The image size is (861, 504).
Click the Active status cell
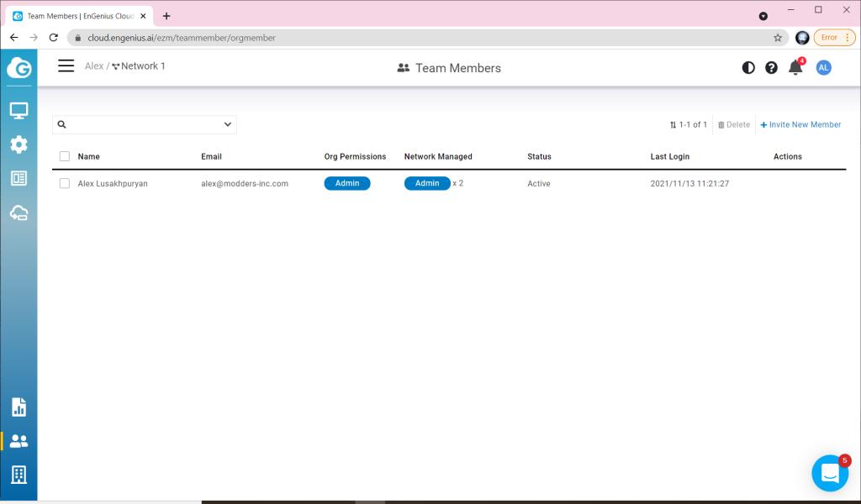tap(539, 184)
